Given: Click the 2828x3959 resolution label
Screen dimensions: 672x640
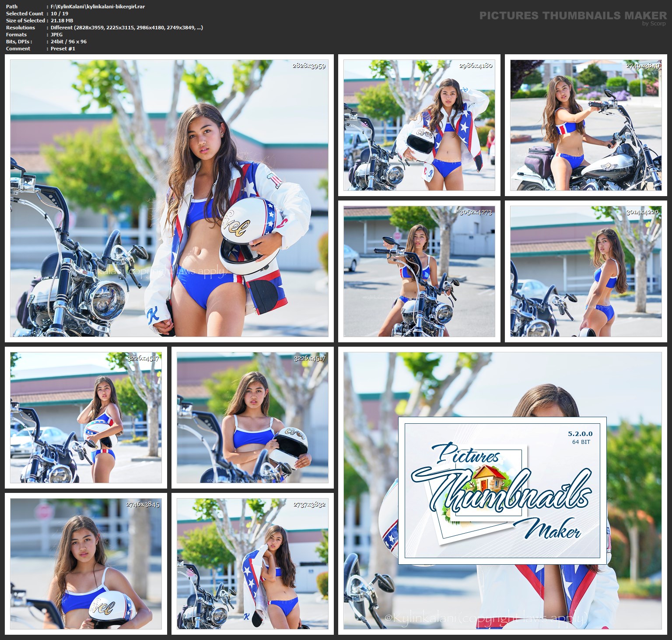Looking at the screenshot, I should coord(309,66).
